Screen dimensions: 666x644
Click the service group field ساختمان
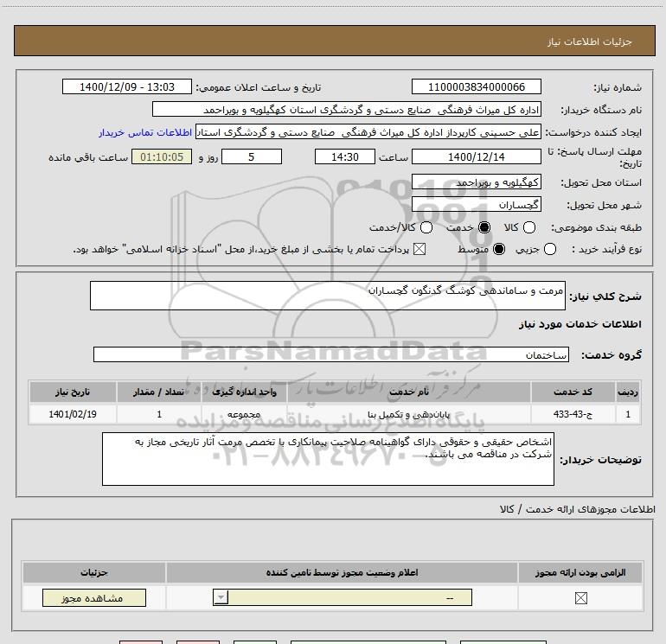(331, 354)
